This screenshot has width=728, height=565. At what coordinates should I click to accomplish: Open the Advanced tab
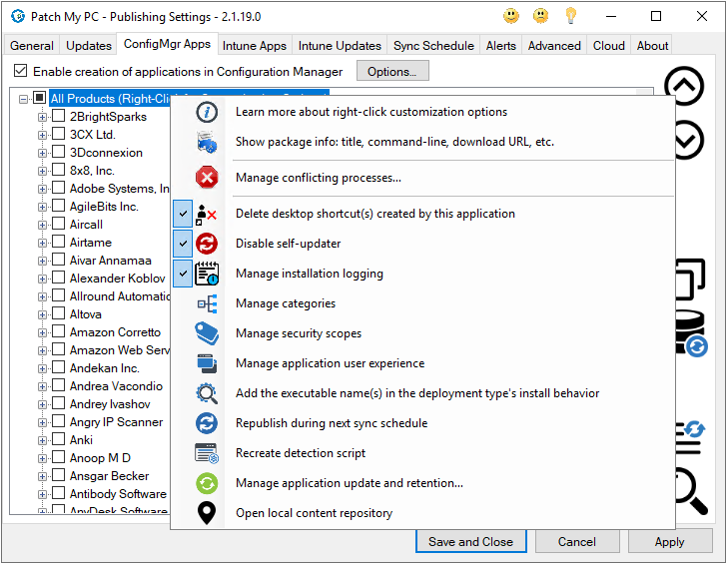click(554, 46)
